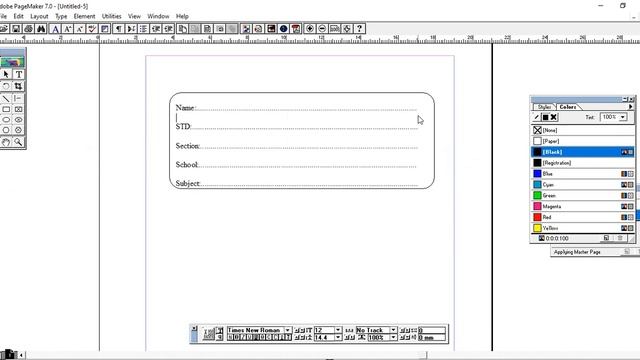
Task: Select the Ellipse Frame tool
Action: 19,120
